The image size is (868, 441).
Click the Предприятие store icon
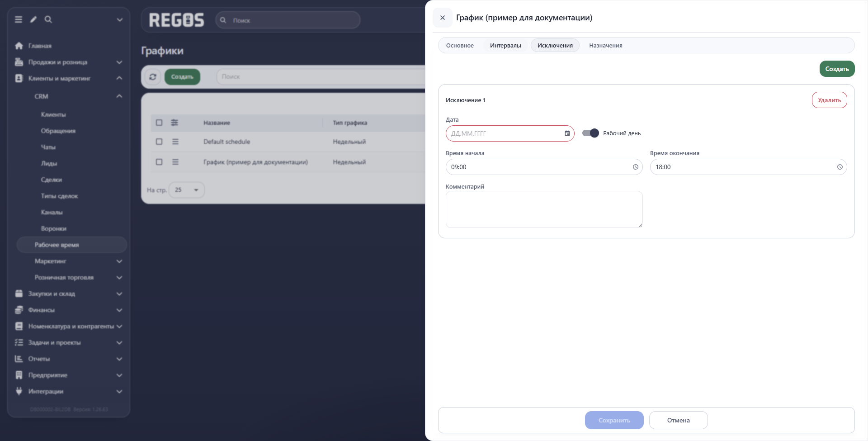19,375
